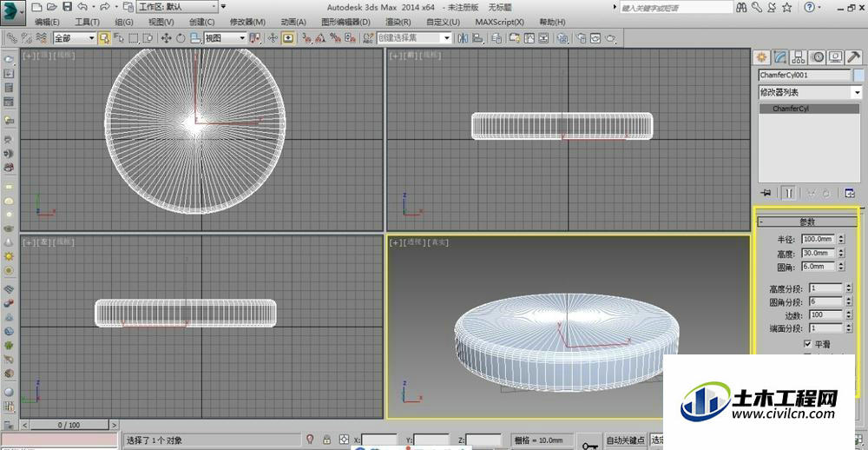The height and width of the screenshot is (450, 868).
Task: Open the 修改器(M) menu
Action: pos(247,23)
